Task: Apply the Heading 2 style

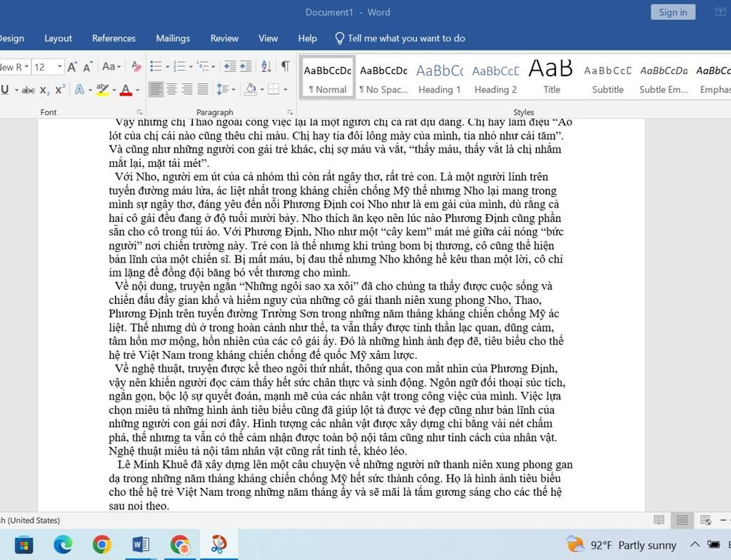Action: [x=495, y=78]
